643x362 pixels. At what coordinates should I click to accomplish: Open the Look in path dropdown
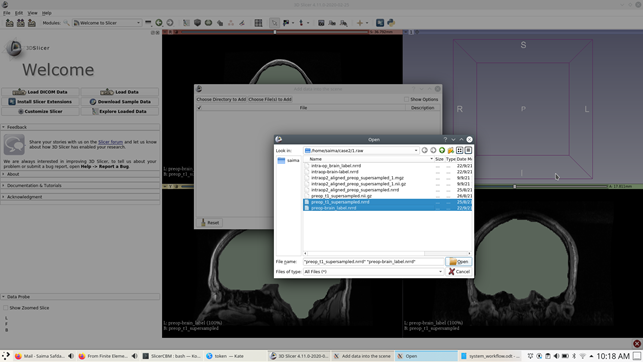(416, 150)
